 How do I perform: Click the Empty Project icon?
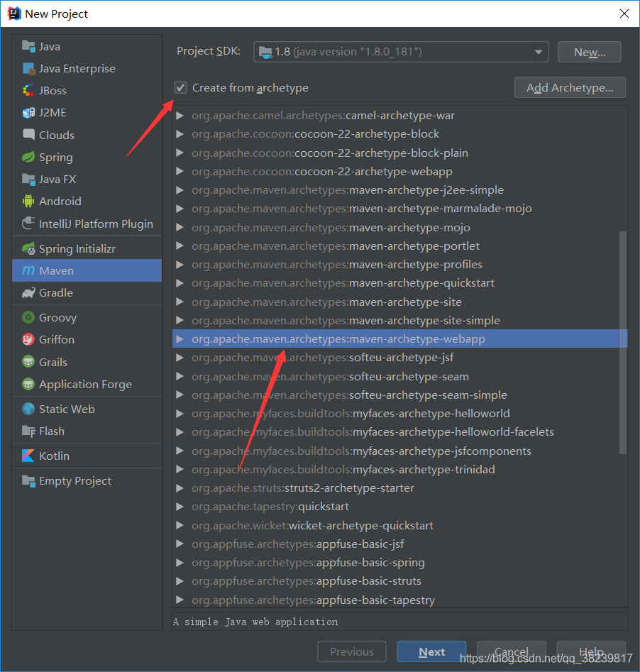[28, 481]
